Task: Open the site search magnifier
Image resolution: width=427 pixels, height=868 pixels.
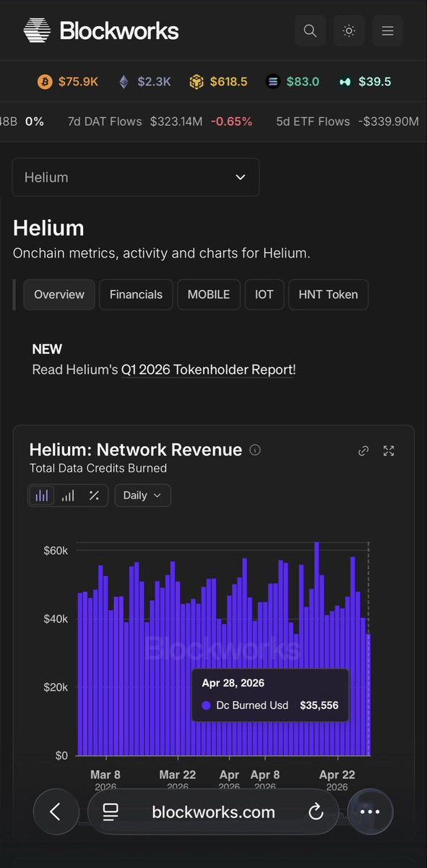Action: [x=310, y=31]
